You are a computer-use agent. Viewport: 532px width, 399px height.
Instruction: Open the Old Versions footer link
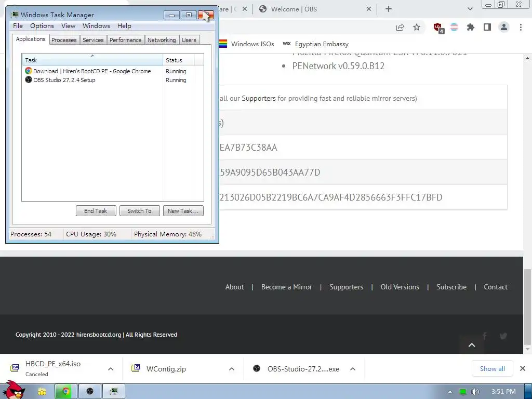coord(400,287)
